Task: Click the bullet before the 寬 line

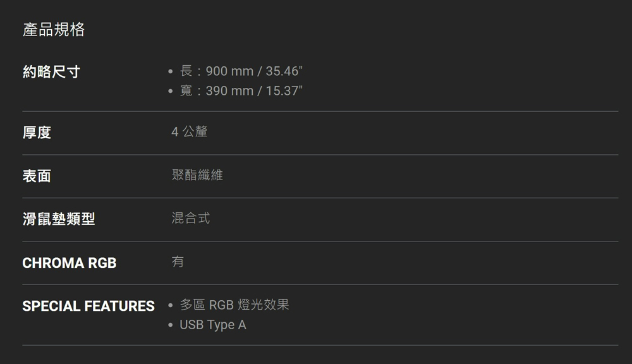Action: (171, 92)
